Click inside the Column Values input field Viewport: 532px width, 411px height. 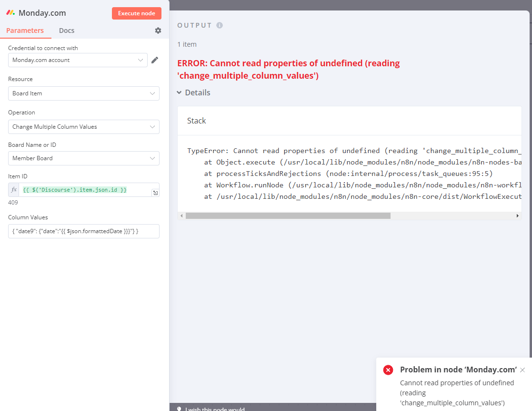[x=83, y=231]
